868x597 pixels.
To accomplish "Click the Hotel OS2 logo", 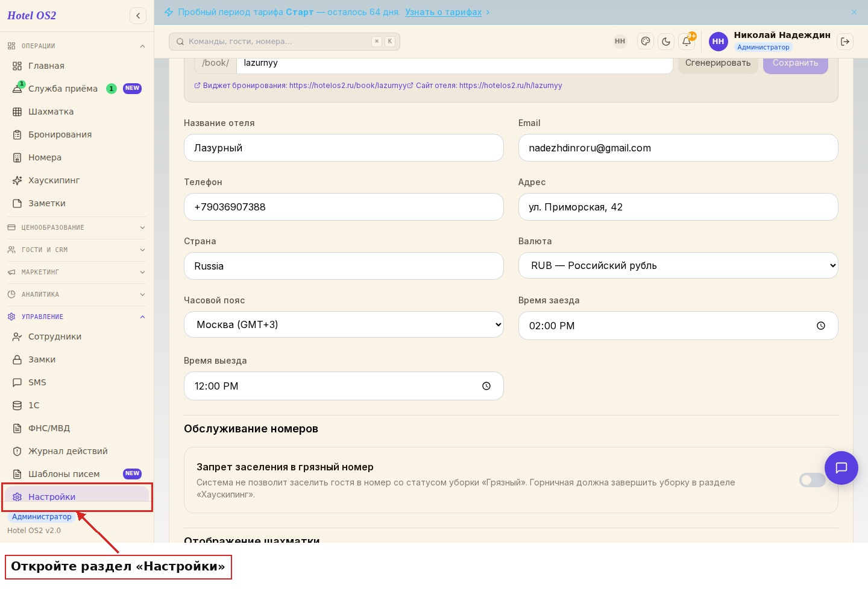I will tap(31, 16).
